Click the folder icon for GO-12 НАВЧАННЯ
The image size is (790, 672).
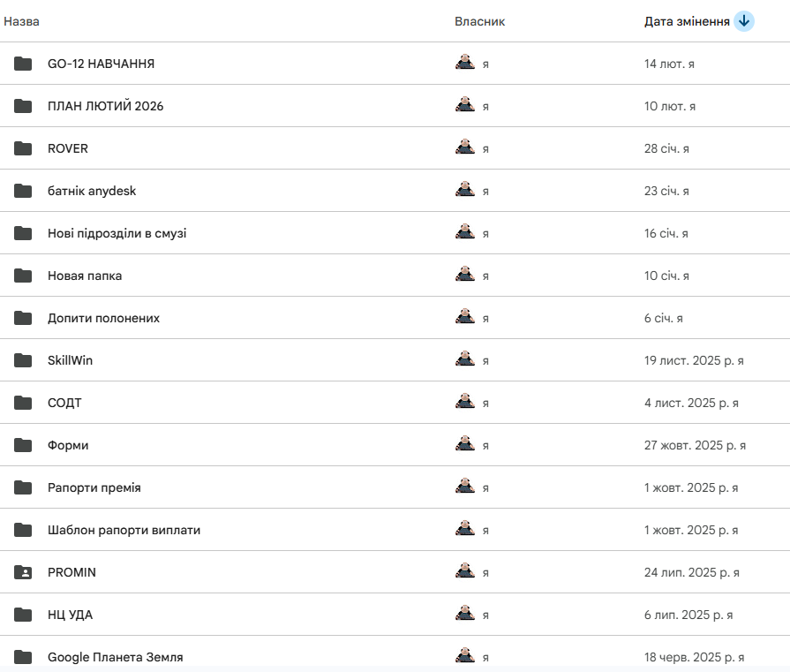coord(23,64)
